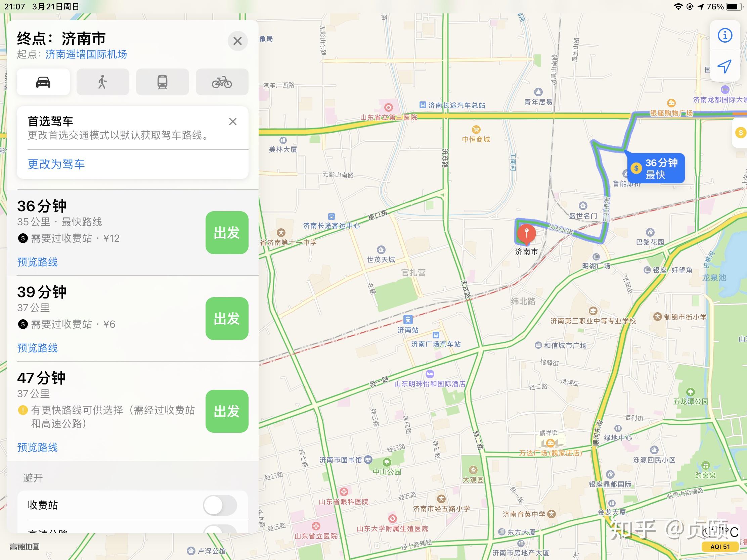Preview the 36分钟 route via 预览路线
This screenshot has height=560, width=747.
pos(38,262)
